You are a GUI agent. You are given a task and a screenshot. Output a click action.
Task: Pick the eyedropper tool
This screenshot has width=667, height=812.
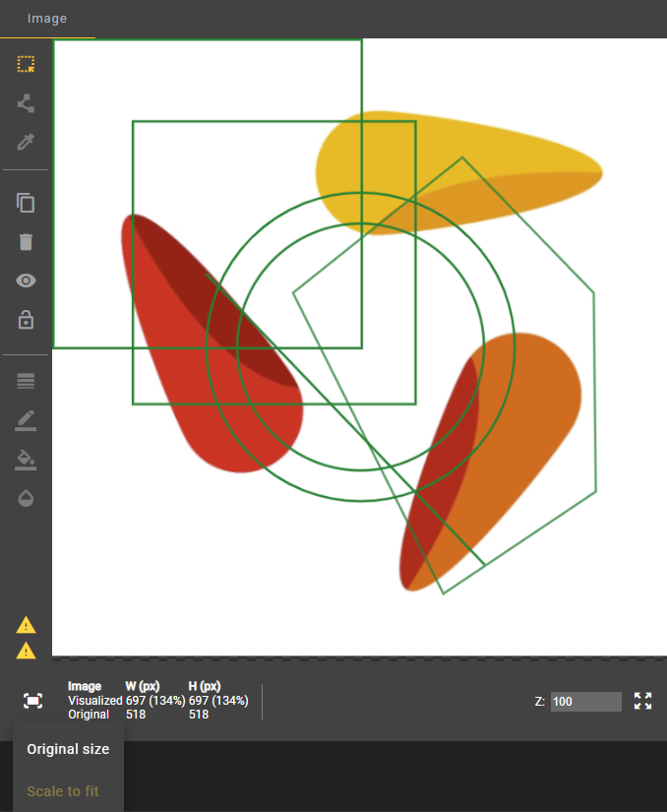coord(26,143)
